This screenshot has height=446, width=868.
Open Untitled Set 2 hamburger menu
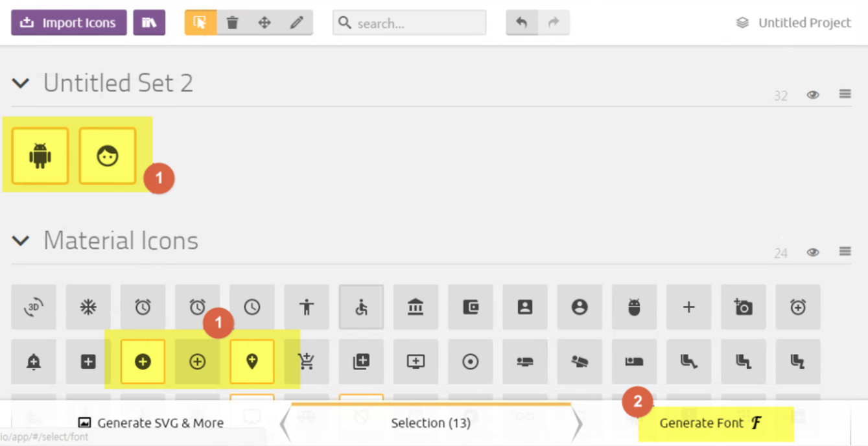click(x=845, y=94)
